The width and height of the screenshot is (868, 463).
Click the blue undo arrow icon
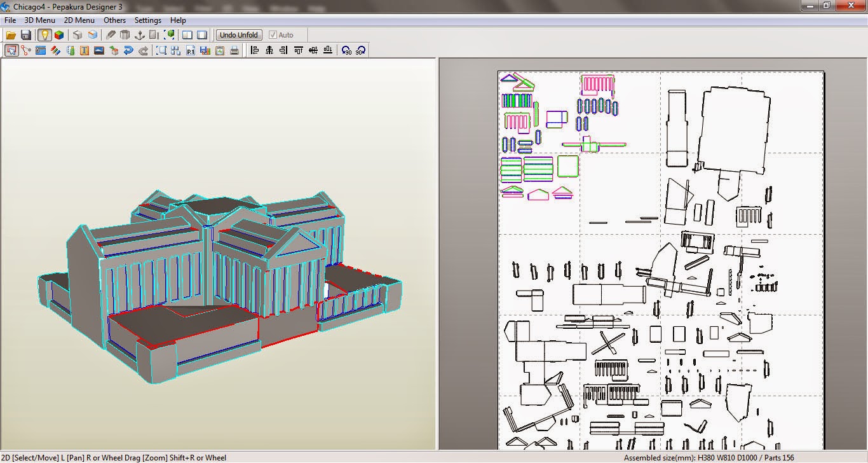[128, 50]
